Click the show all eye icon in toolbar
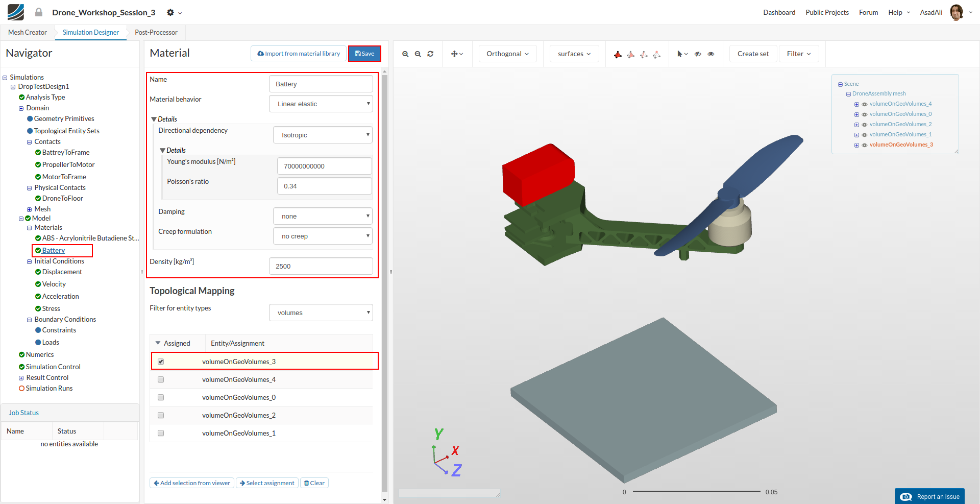Image resolution: width=980 pixels, height=504 pixels. 711,54
